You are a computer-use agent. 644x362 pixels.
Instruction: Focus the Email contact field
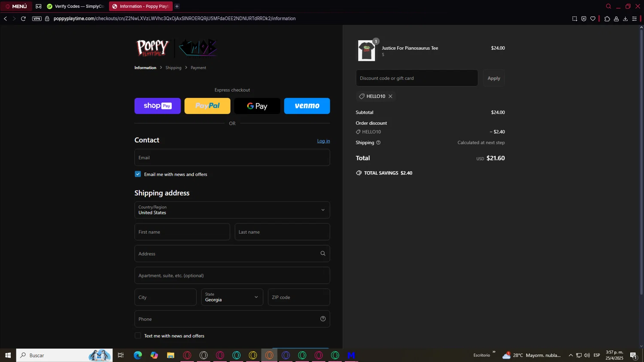[232, 157]
